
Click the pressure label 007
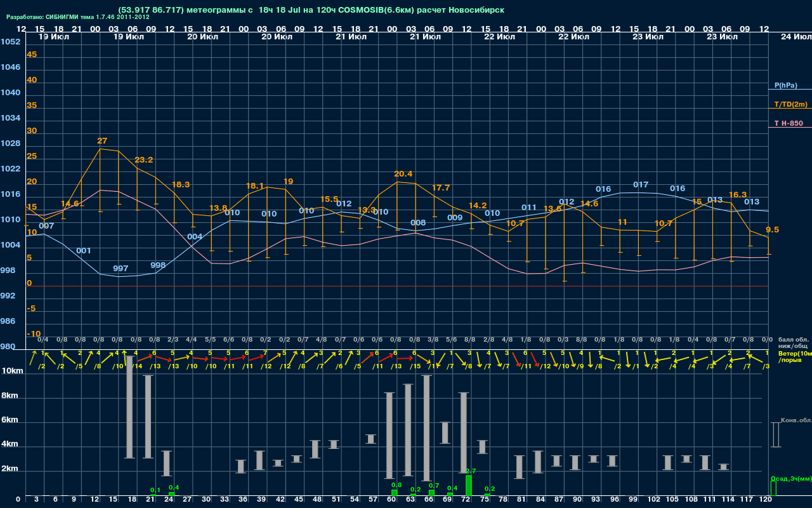tap(46, 226)
